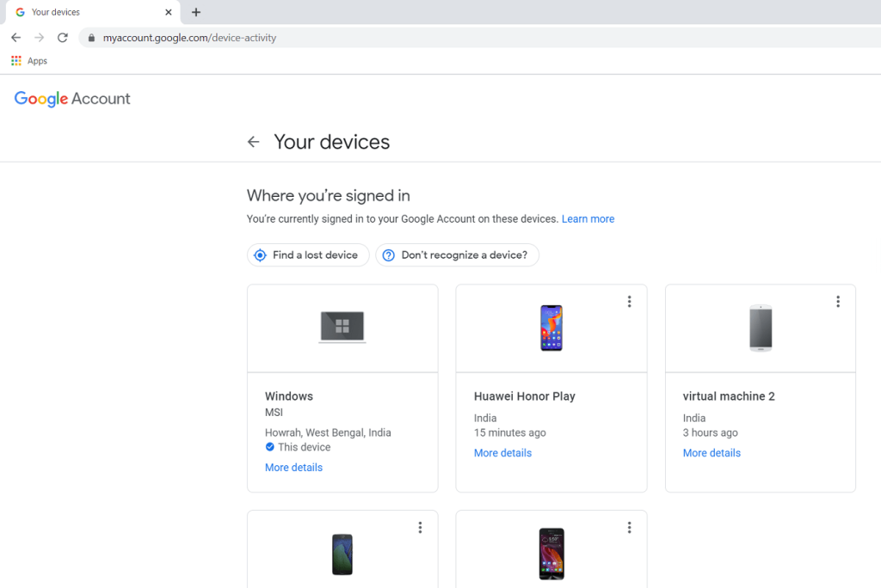This screenshot has width=881, height=588.
Task: Click the browser back navigation arrow
Action: 15,38
